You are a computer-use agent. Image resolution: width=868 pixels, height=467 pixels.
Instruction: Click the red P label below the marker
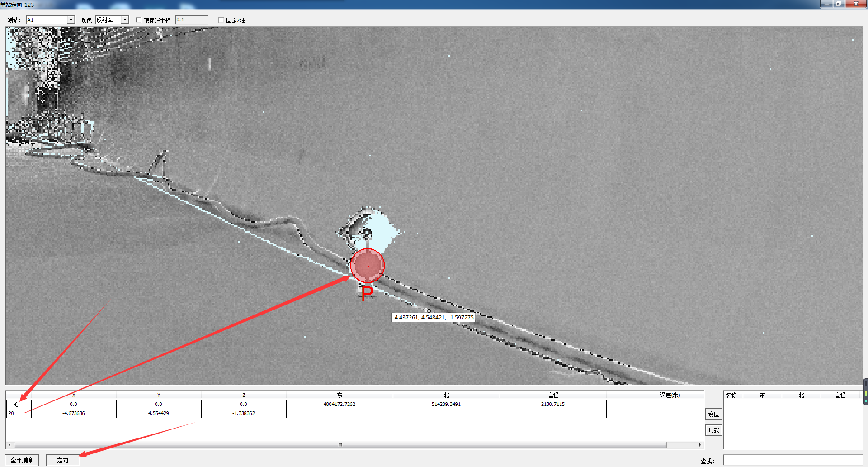pos(367,293)
